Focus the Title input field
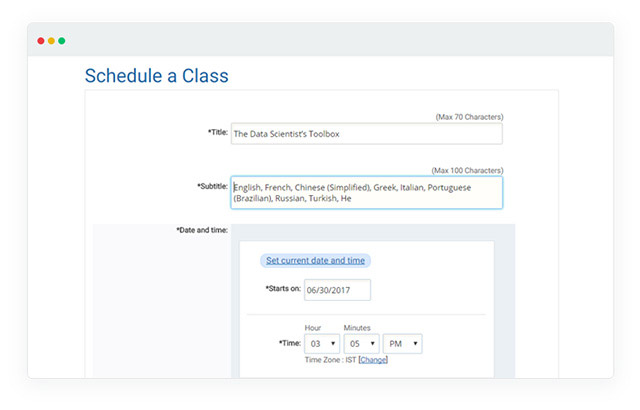This screenshot has width=640, height=410. click(x=366, y=134)
